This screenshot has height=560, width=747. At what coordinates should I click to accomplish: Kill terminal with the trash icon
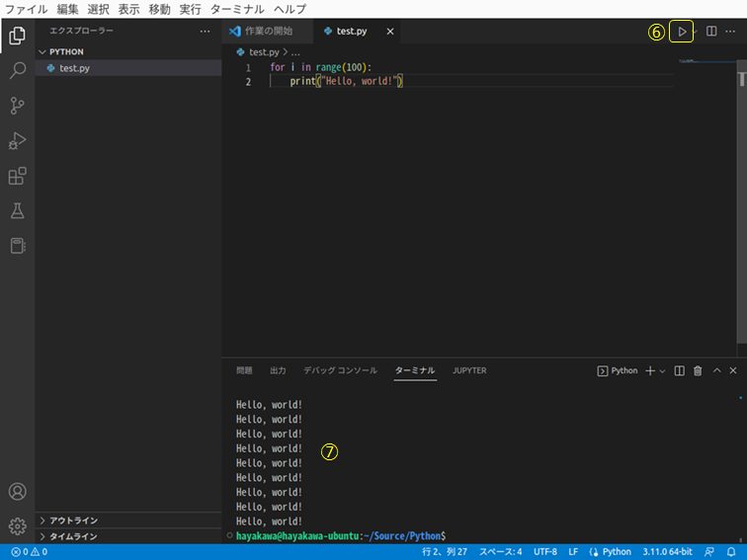pyautogui.click(x=698, y=370)
